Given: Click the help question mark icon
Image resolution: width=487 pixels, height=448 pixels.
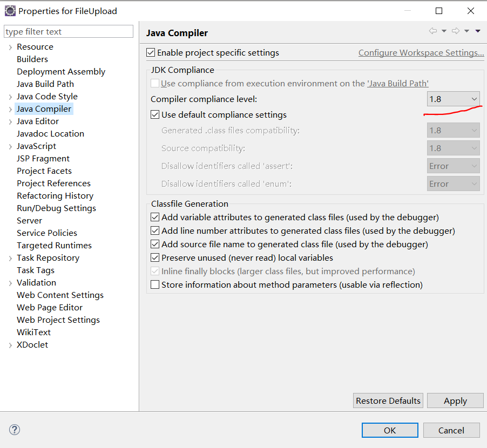Looking at the screenshot, I should tap(15, 430).
